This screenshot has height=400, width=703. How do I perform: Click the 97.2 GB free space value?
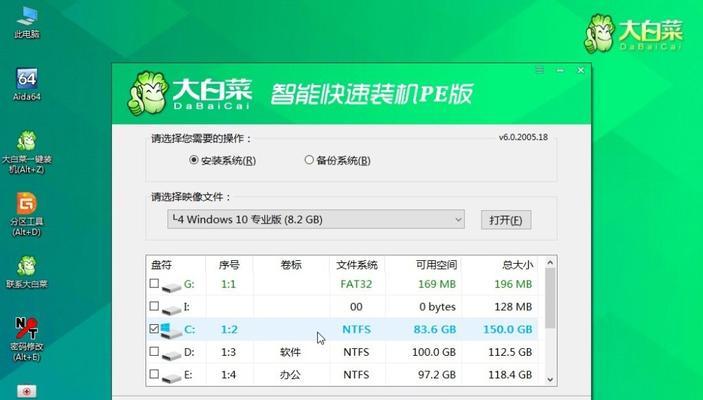(437, 375)
